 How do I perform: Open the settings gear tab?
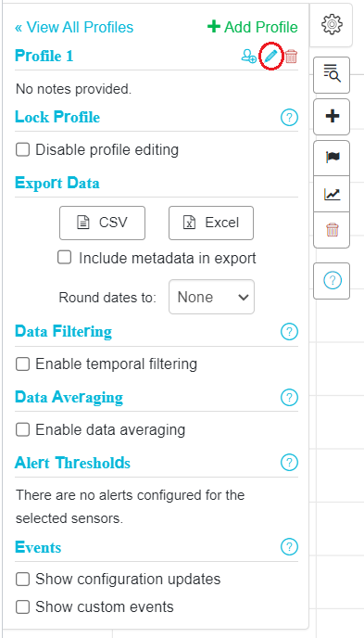tap(332, 24)
